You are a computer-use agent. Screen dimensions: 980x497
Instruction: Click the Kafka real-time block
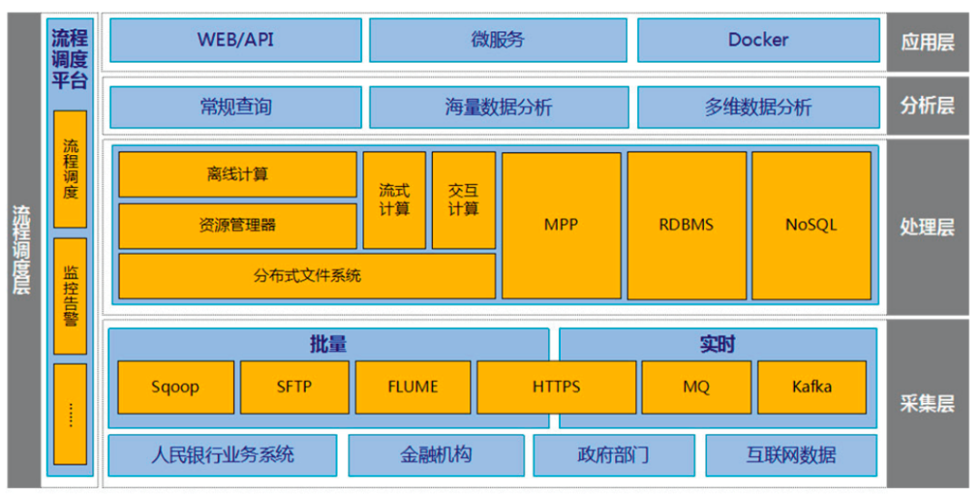click(810, 387)
